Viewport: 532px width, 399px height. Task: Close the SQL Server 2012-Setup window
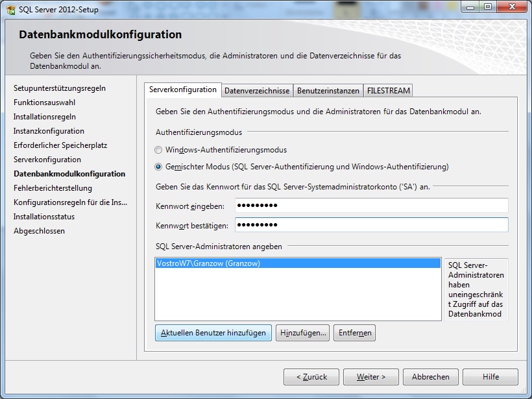(x=512, y=7)
